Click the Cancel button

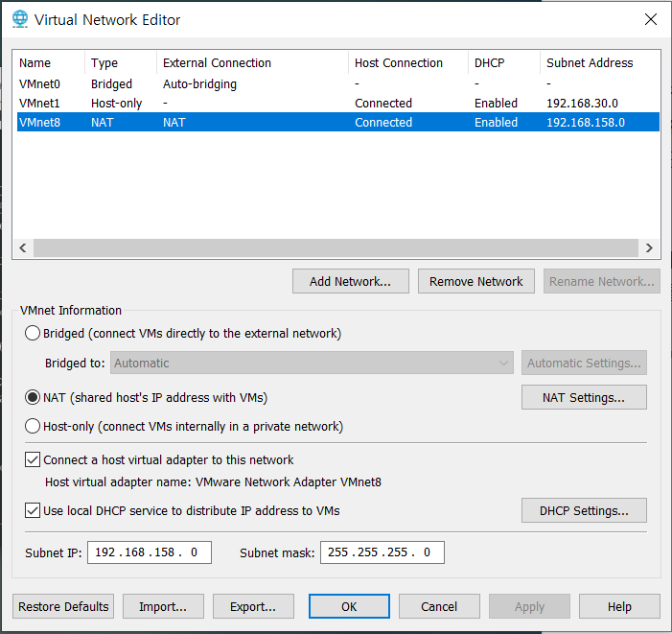439,606
